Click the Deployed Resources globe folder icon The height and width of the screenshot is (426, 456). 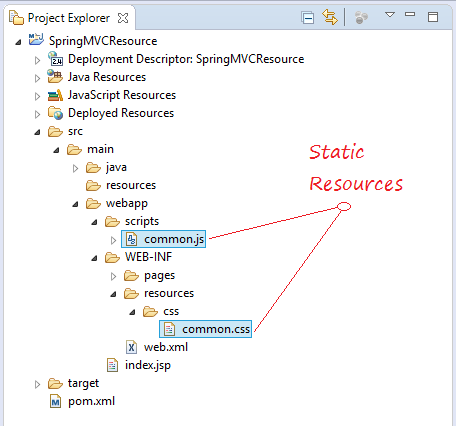coord(55,113)
